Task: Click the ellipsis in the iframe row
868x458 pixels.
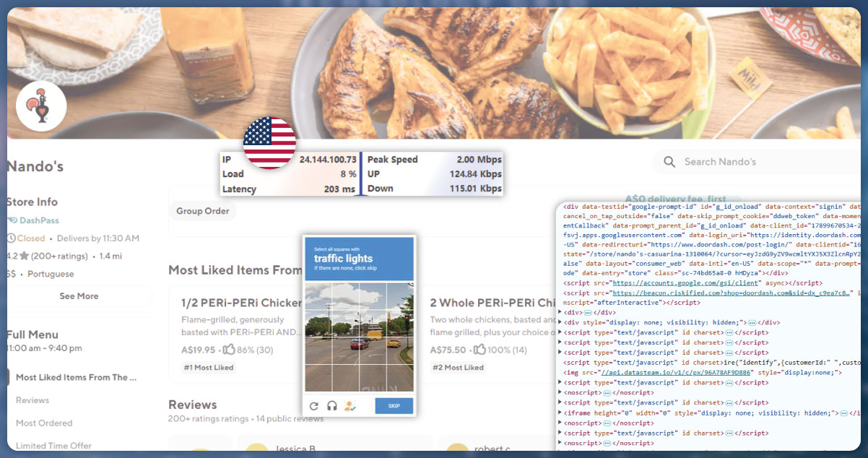Action: (x=846, y=412)
